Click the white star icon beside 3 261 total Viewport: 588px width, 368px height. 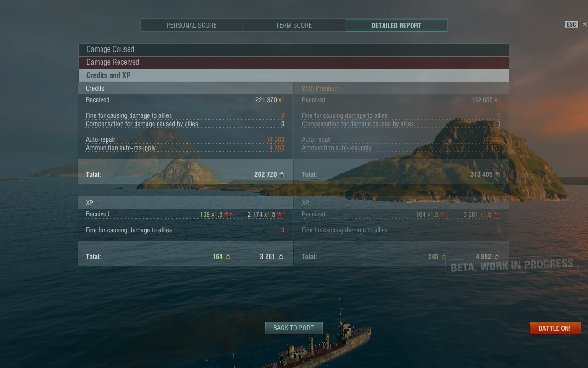tap(281, 257)
